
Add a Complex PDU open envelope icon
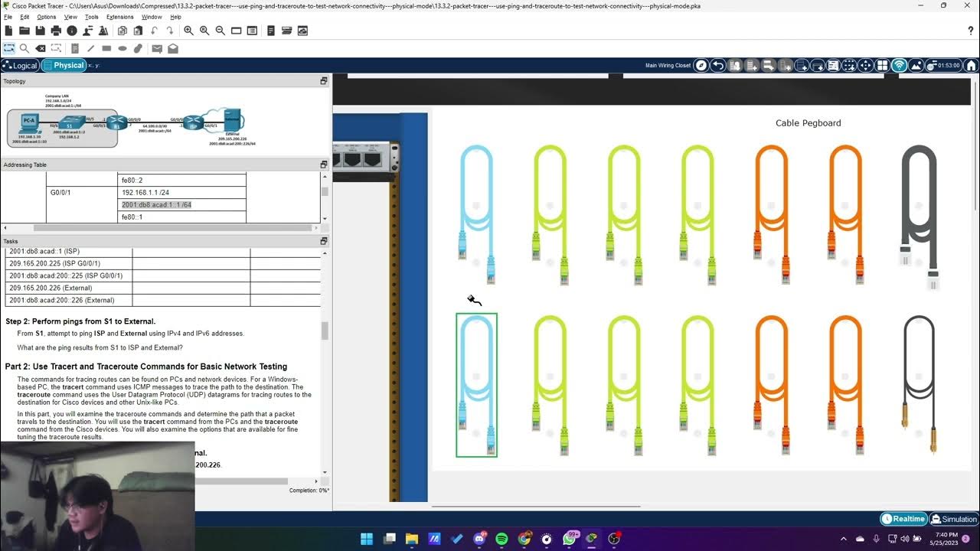(x=173, y=48)
